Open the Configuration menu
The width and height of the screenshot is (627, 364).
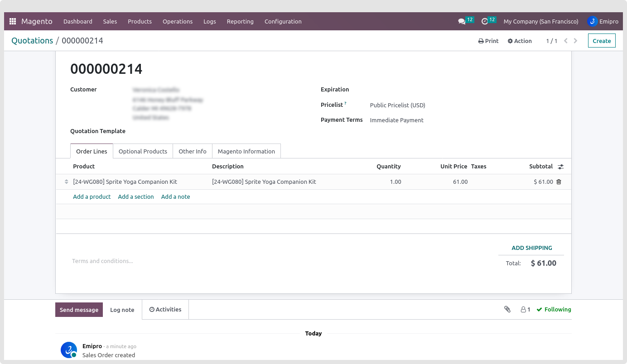click(x=283, y=21)
